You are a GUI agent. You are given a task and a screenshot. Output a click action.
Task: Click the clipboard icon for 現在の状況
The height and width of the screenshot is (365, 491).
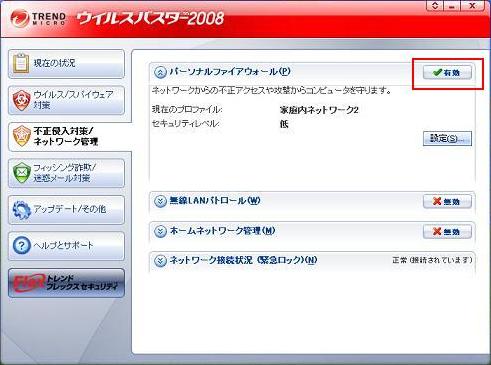(21, 63)
